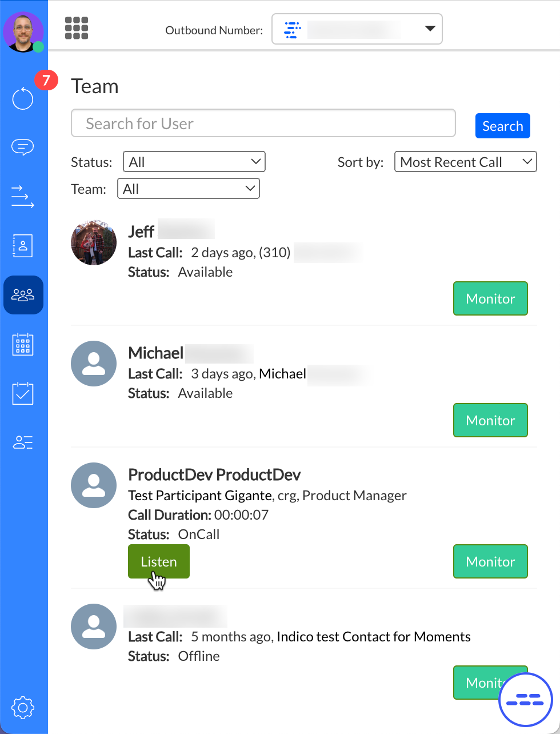Screen dimensions: 560x734
Task: Expand the Sort by Most Recent Call dropdown
Action: pos(465,162)
